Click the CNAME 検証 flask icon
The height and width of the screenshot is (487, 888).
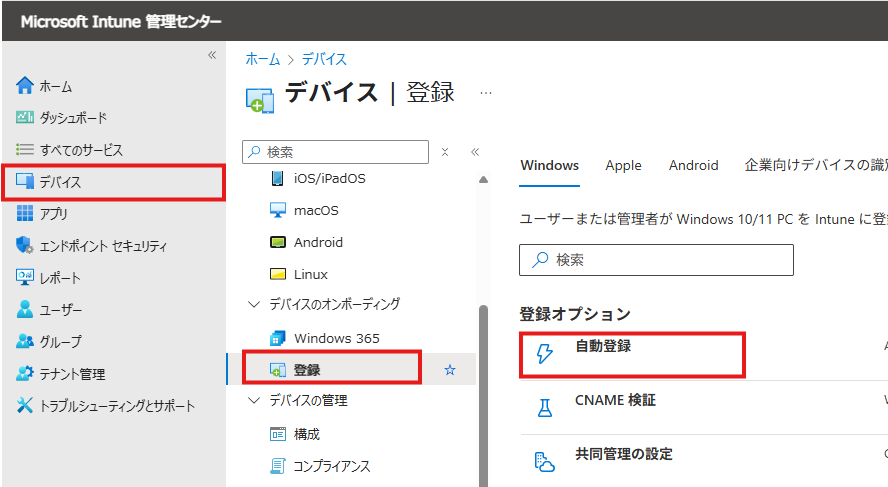click(x=544, y=407)
